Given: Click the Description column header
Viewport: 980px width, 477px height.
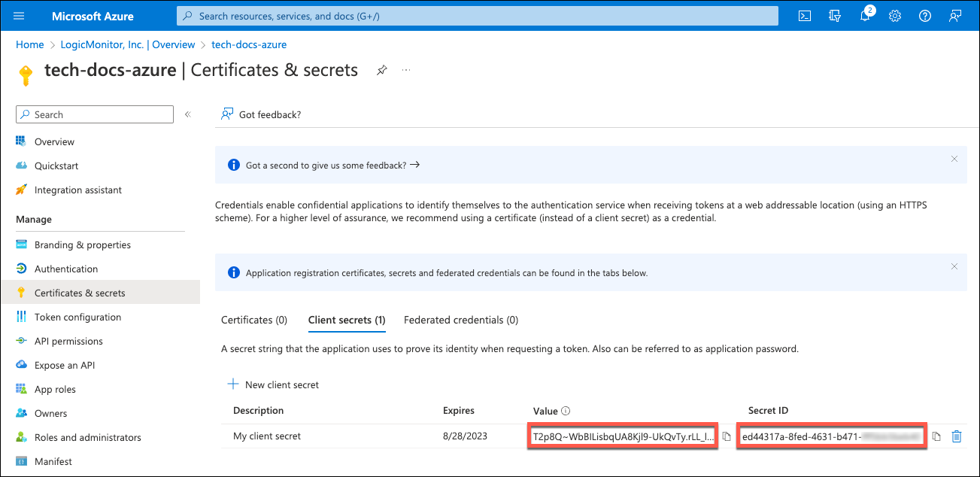Looking at the screenshot, I should (x=259, y=411).
